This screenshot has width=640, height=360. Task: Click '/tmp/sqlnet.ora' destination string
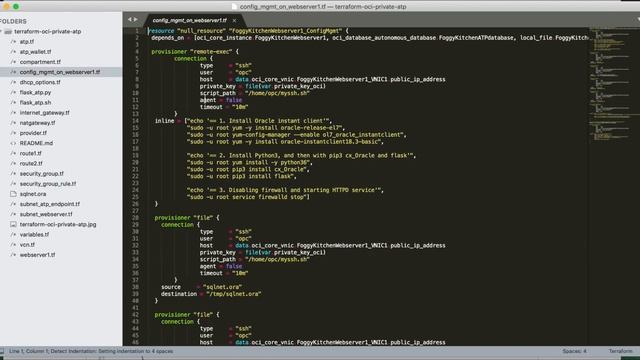[233, 294]
